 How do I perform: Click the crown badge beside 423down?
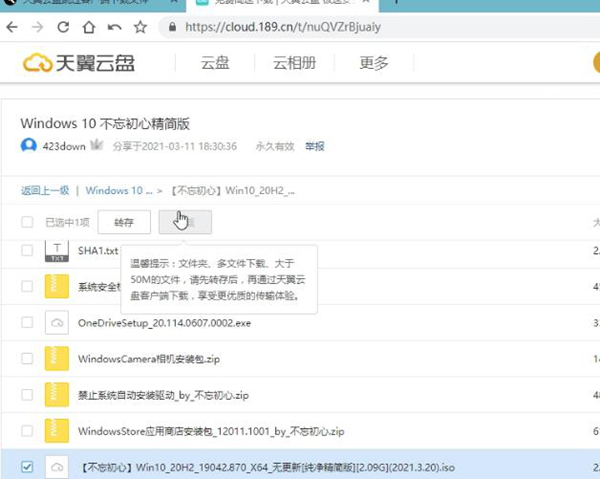pyautogui.click(x=97, y=145)
